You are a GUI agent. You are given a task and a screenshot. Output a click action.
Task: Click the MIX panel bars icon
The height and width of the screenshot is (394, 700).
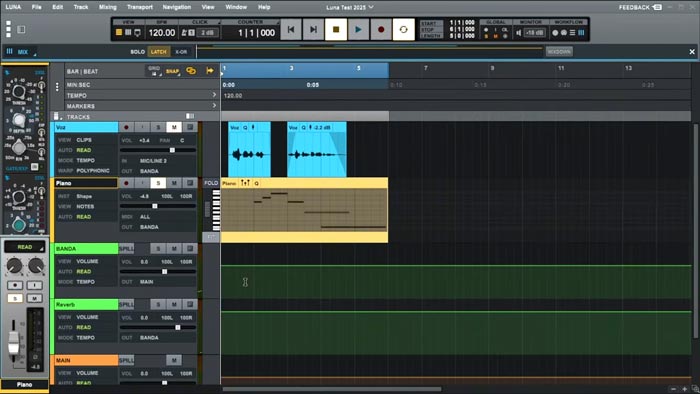(x=9, y=51)
